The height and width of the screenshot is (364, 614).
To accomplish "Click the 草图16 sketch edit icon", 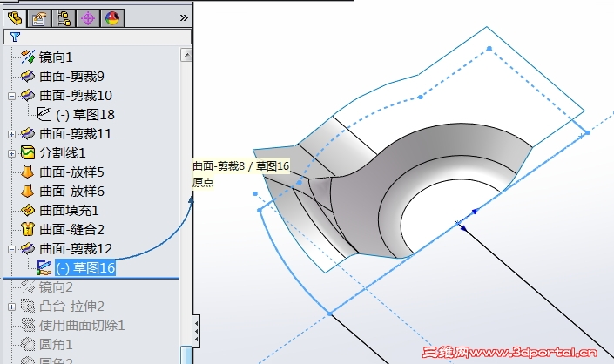I will (44, 268).
